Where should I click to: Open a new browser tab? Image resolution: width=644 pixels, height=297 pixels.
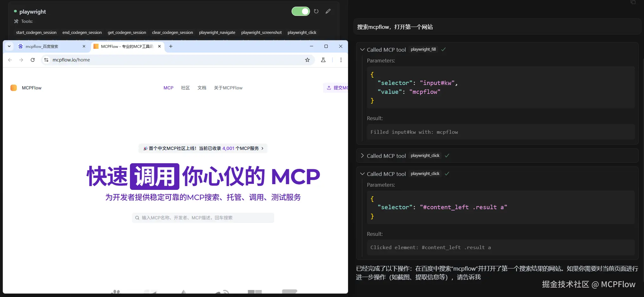pyautogui.click(x=171, y=46)
